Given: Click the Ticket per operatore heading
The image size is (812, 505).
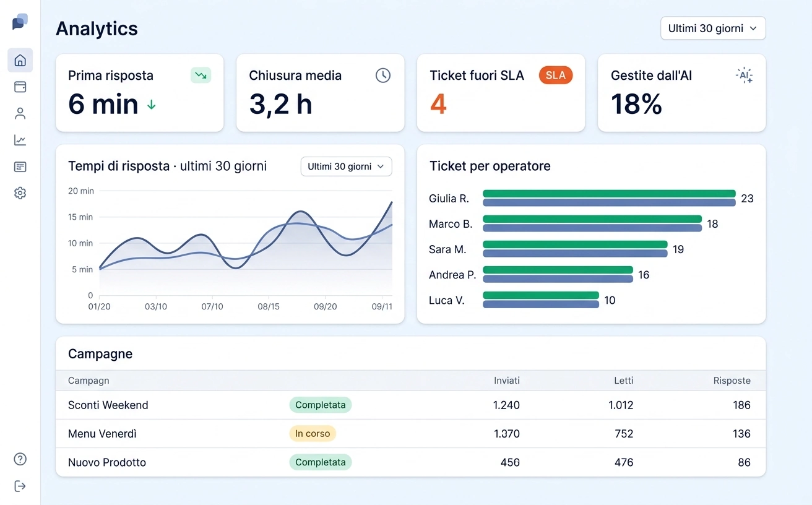Looking at the screenshot, I should coord(490,166).
